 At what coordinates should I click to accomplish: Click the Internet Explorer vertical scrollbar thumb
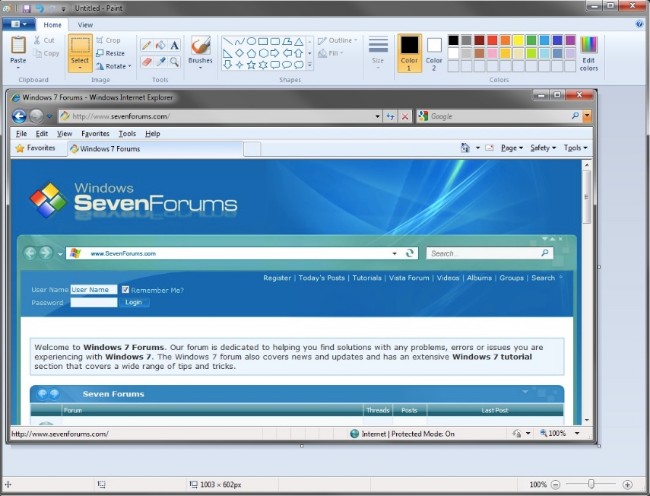click(587, 197)
